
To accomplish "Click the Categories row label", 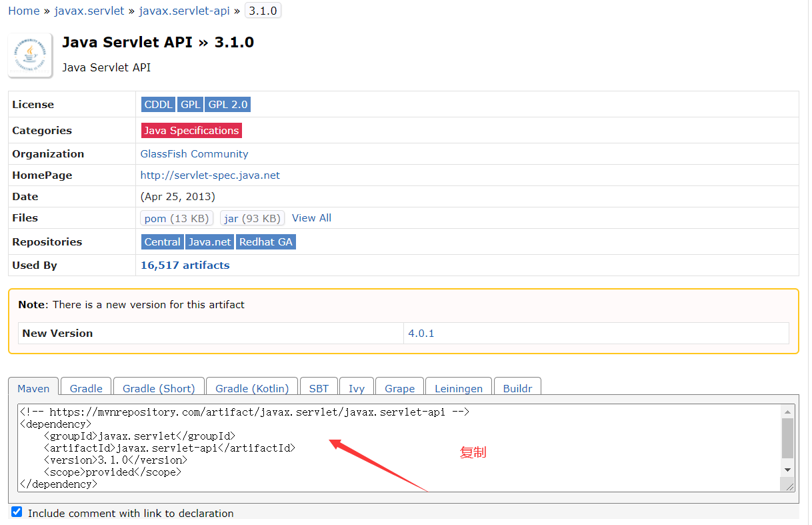I will (42, 131).
